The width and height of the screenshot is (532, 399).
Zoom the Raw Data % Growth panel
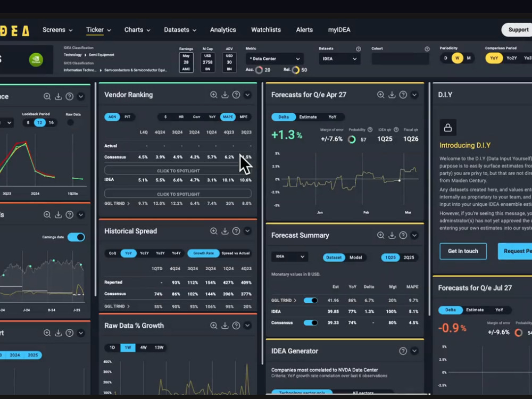pyautogui.click(x=213, y=326)
